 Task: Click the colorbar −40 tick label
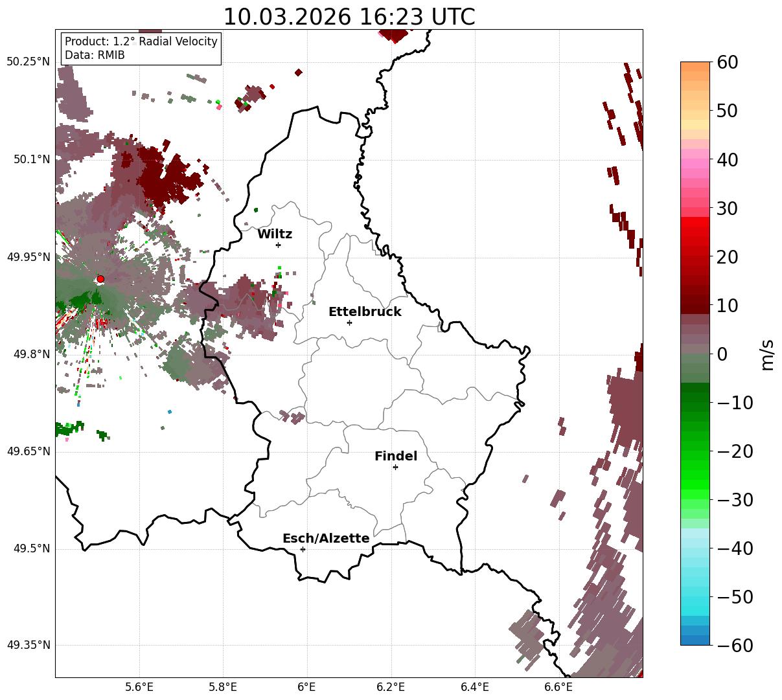tap(734, 548)
